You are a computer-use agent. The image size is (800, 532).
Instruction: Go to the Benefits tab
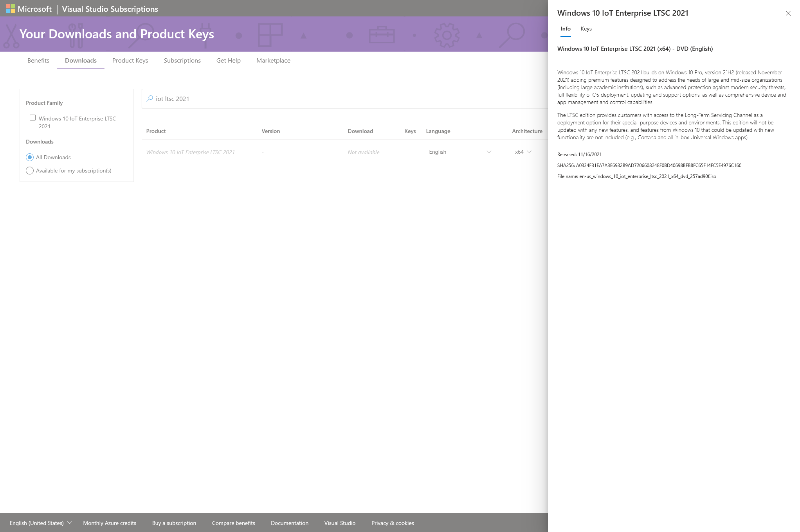(38, 60)
